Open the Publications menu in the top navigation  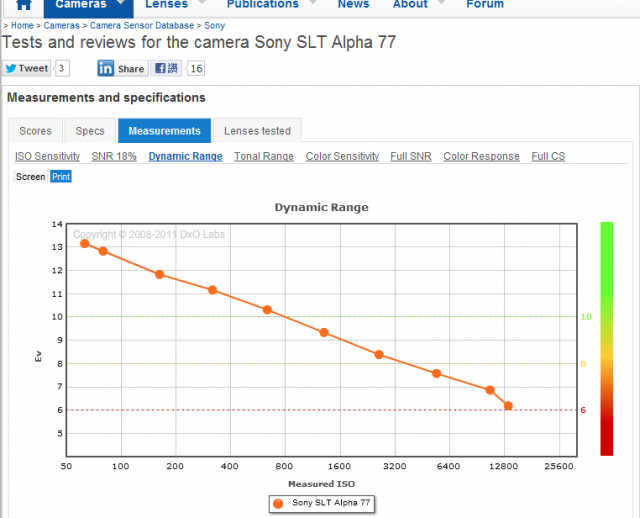click(x=263, y=5)
